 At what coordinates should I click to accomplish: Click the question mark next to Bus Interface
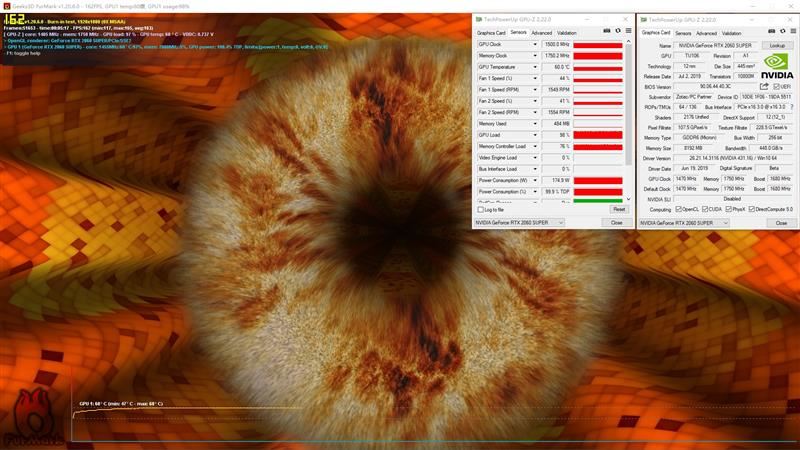tap(792, 107)
